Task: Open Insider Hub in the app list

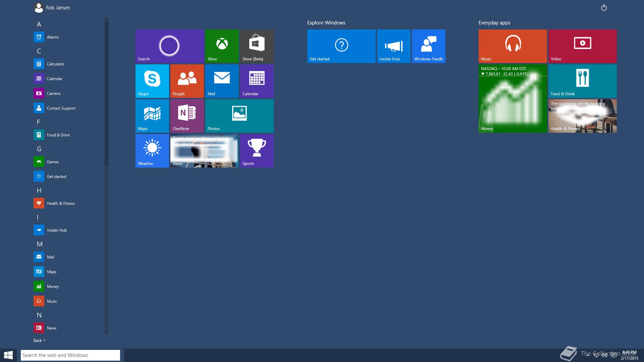Action: pyautogui.click(x=68, y=230)
